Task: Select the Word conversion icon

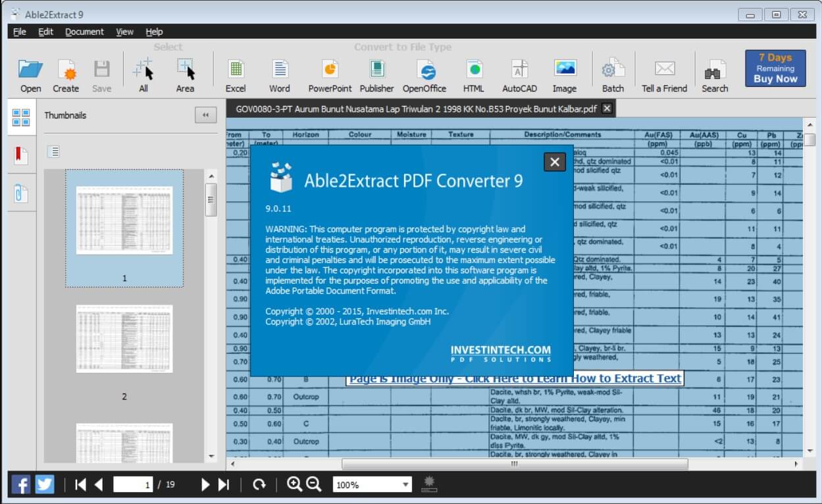Action: [x=279, y=72]
